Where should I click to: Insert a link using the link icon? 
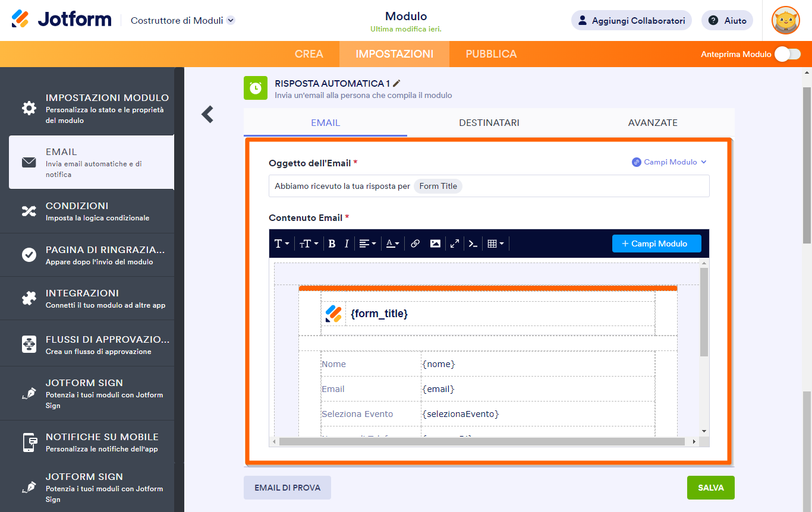(416, 244)
